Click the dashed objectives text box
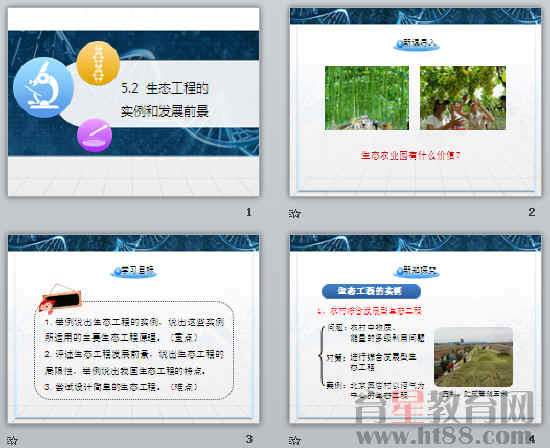The height and width of the screenshot is (448, 550). click(134, 350)
